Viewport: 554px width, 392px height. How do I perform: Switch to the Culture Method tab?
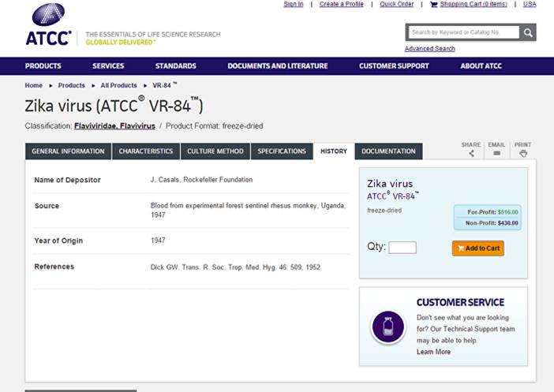point(215,151)
